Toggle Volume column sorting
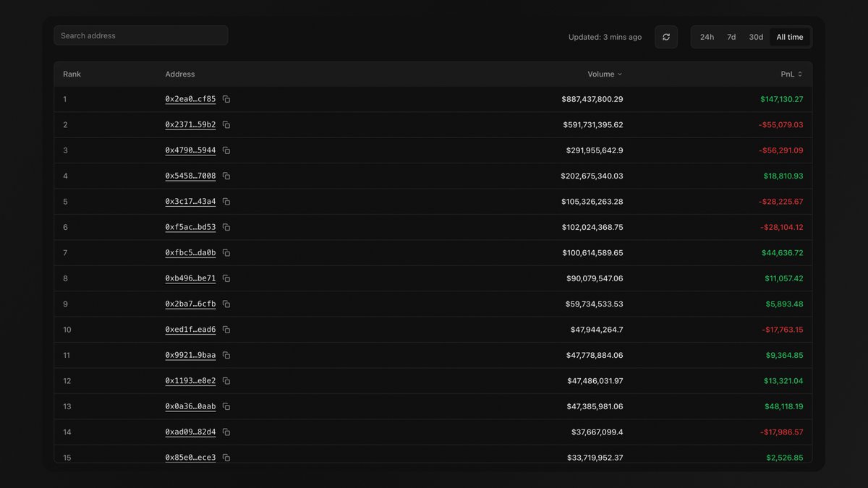Screen dimensions: 868x488 coord(605,74)
